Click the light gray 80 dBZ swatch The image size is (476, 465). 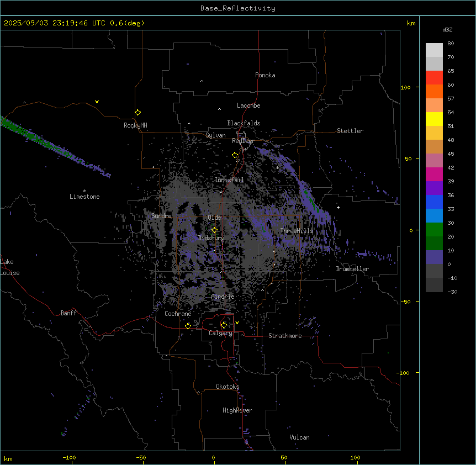click(434, 50)
